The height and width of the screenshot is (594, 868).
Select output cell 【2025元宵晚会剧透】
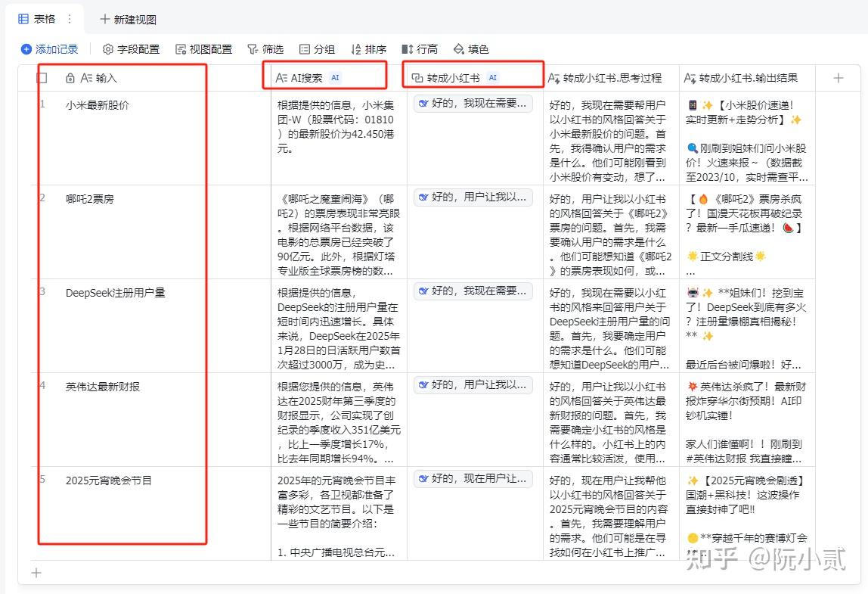pyautogui.click(x=747, y=513)
